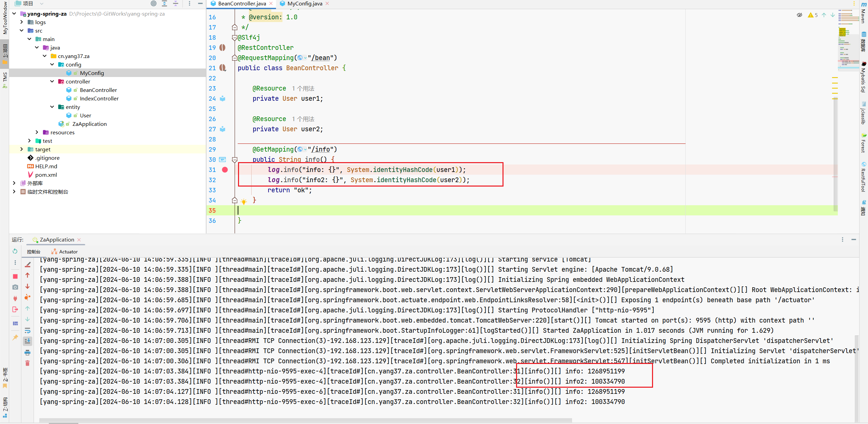
Task: Collapse the main folder
Action: (29, 39)
